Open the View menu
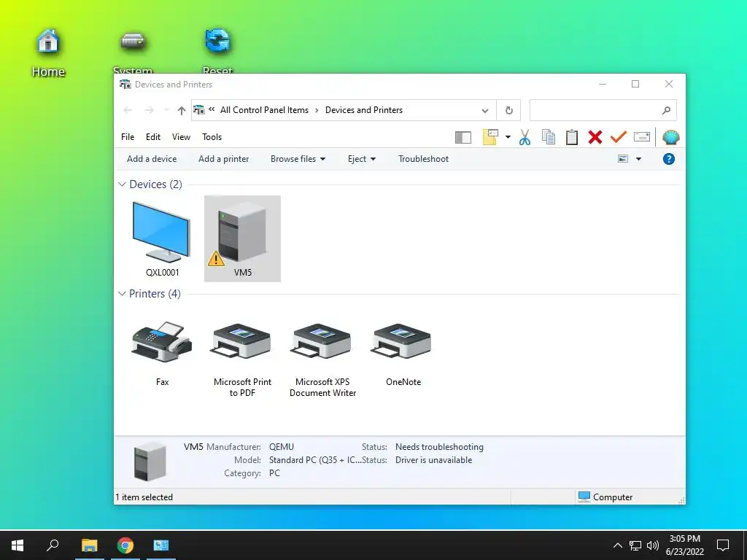 (181, 137)
